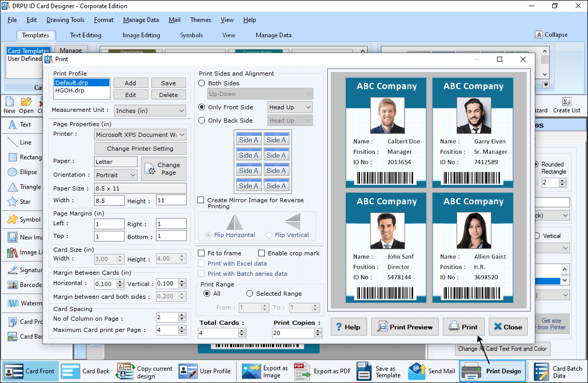The height and width of the screenshot is (383, 588).
Task: Open the File menu
Action: (12, 20)
